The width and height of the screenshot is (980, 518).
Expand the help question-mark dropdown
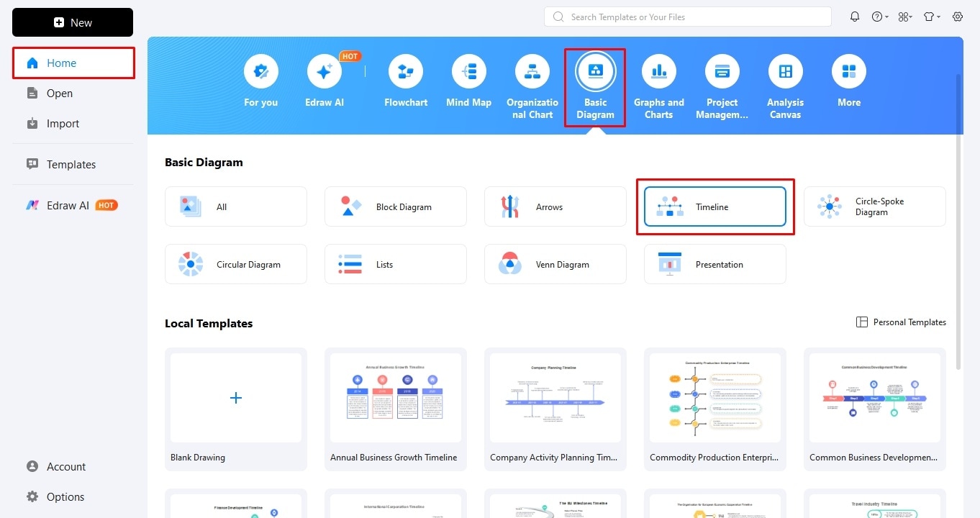(x=880, y=17)
